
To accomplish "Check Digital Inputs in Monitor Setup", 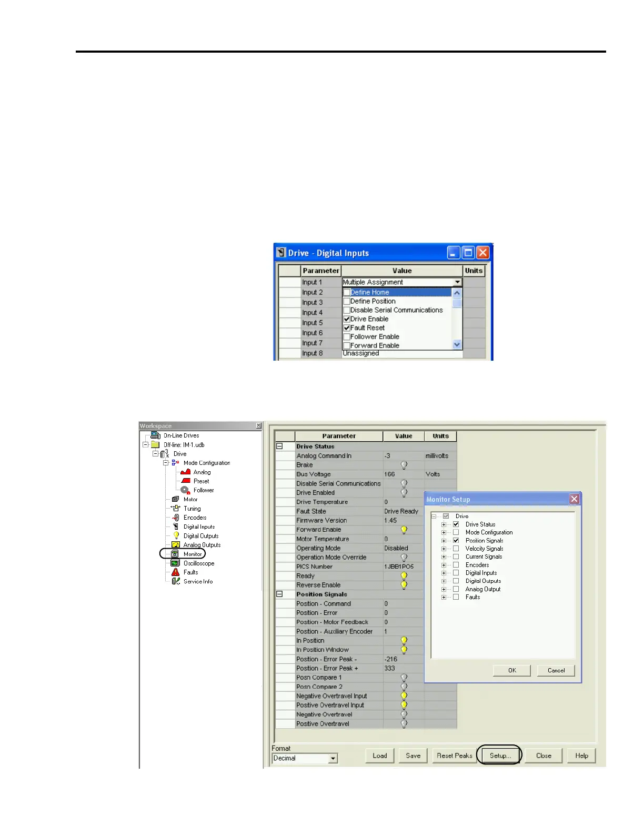I will [456, 573].
